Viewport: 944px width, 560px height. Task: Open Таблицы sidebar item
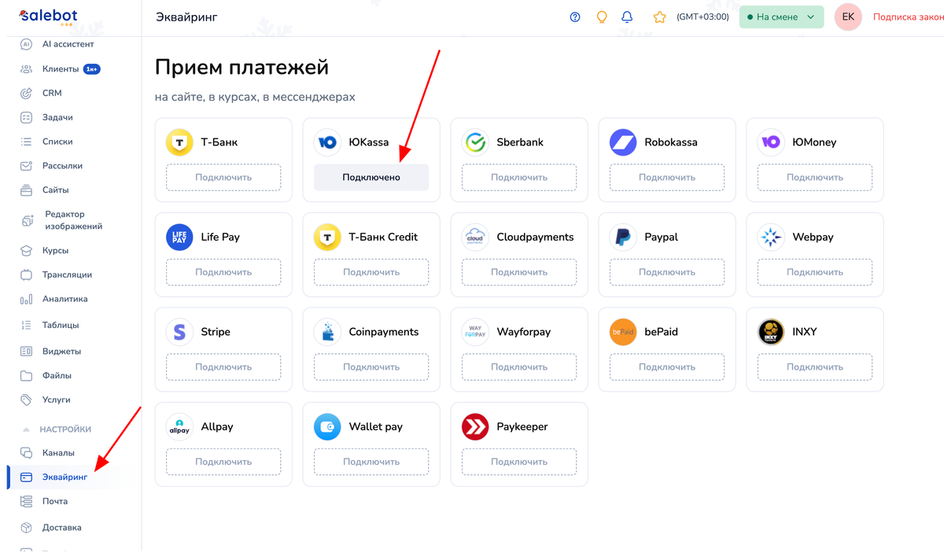(60, 325)
